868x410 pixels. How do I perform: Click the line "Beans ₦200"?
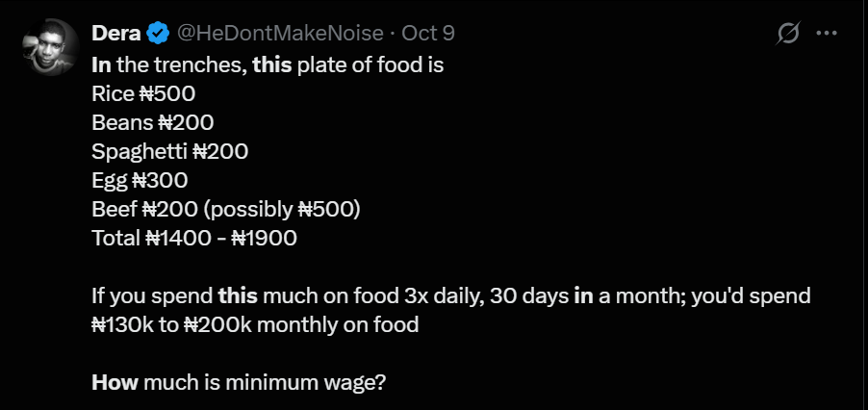pos(152,123)
